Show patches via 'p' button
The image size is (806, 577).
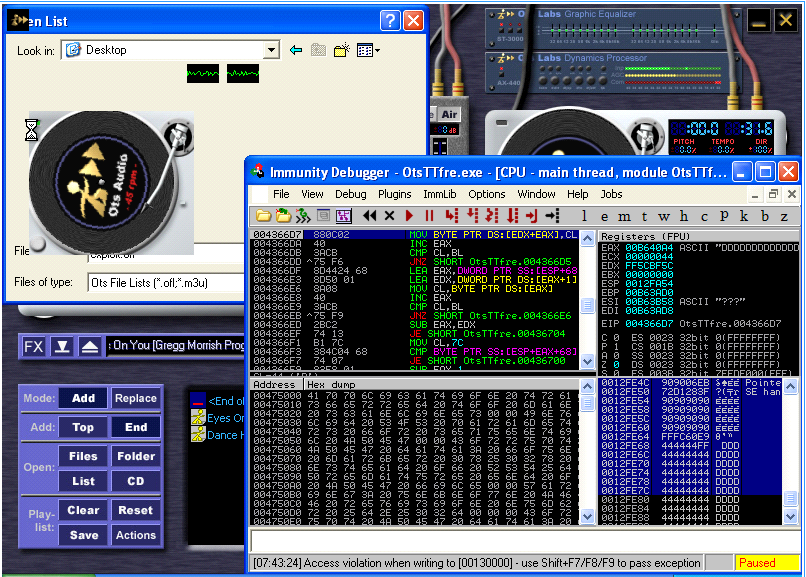tap(724, 216)
